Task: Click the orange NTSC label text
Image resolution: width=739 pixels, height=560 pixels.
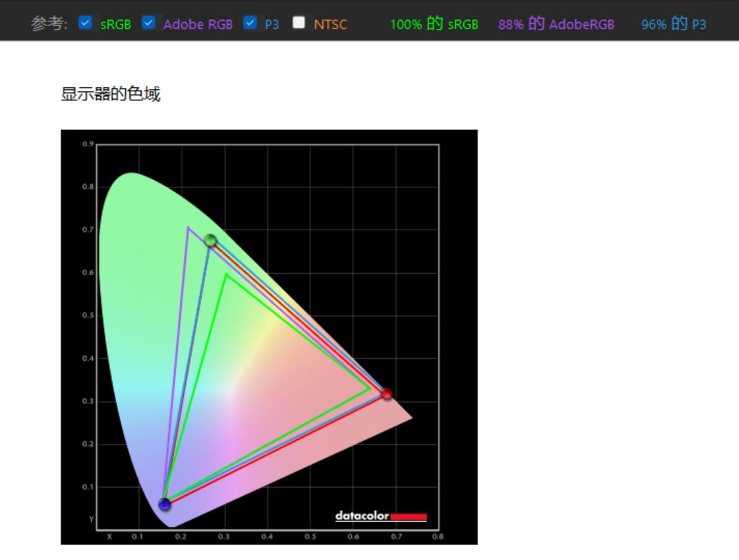Action: click(330, 24)
